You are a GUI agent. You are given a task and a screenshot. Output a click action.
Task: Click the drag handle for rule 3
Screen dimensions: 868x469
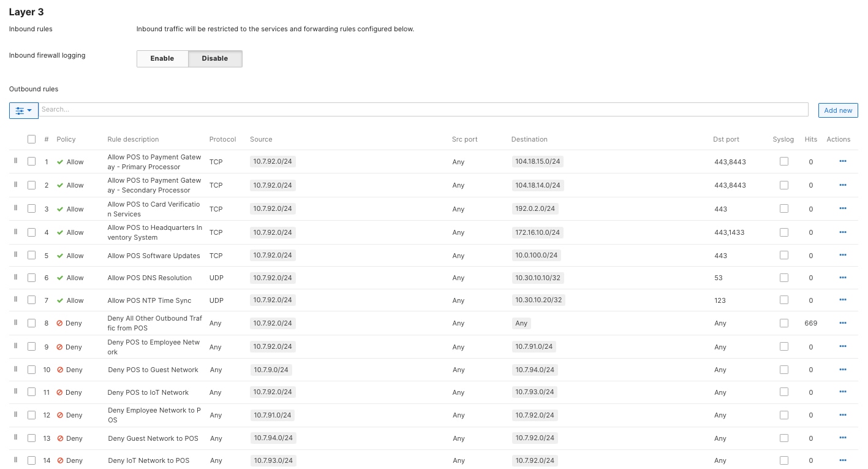point(14,208)
